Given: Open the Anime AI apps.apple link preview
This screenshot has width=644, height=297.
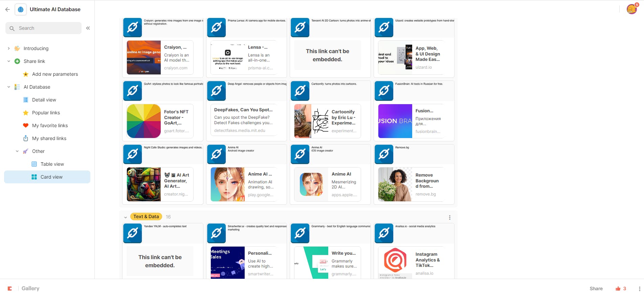Looking at the screenshot, I should coord(328,184).
